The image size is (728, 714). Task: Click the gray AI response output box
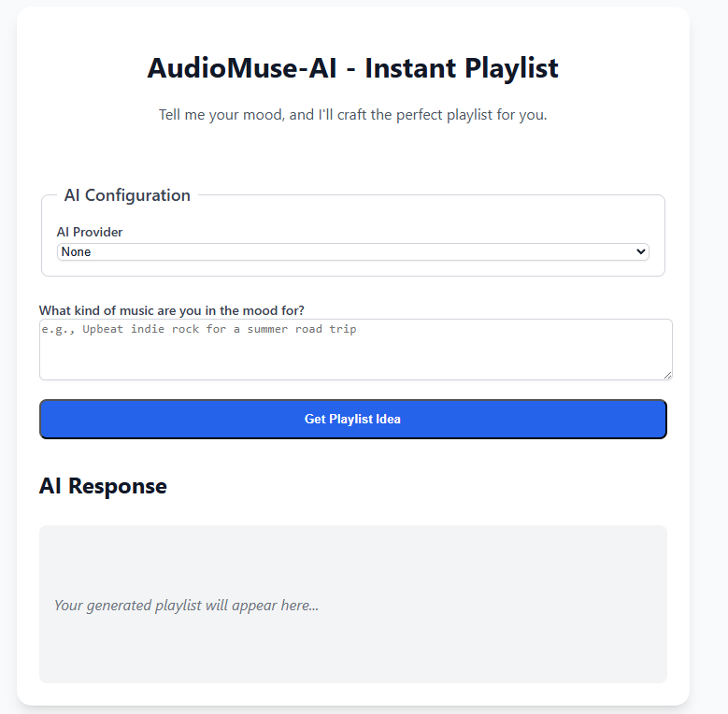coord(352,561)
